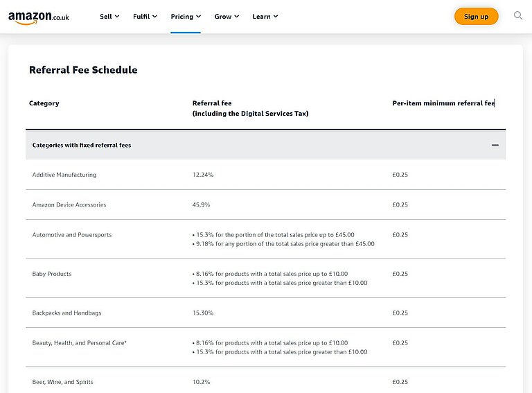Viewport: 532px width, 393px height.
Task: Click the Beer, Wine, and Spirits row
Action: [x=63, y=383]
